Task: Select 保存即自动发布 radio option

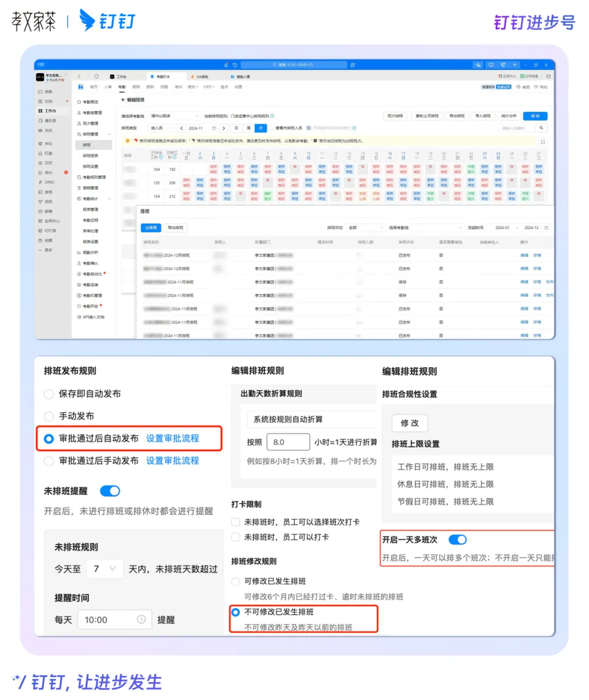Action: click(x=49, y=394)
